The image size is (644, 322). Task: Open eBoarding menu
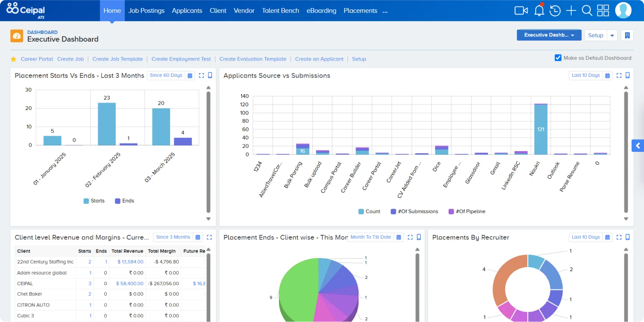point(321,11)
